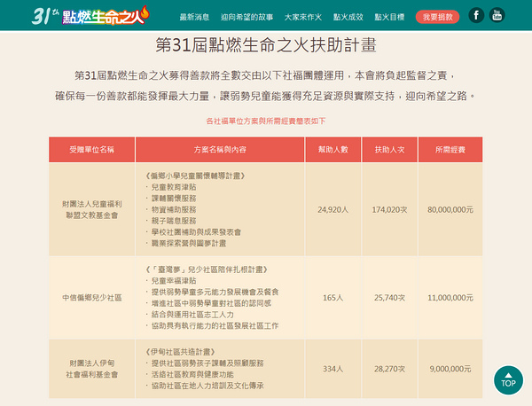Select the 受贈單位名稱 column header
This screenshot has width=532, height=406.
91,150
